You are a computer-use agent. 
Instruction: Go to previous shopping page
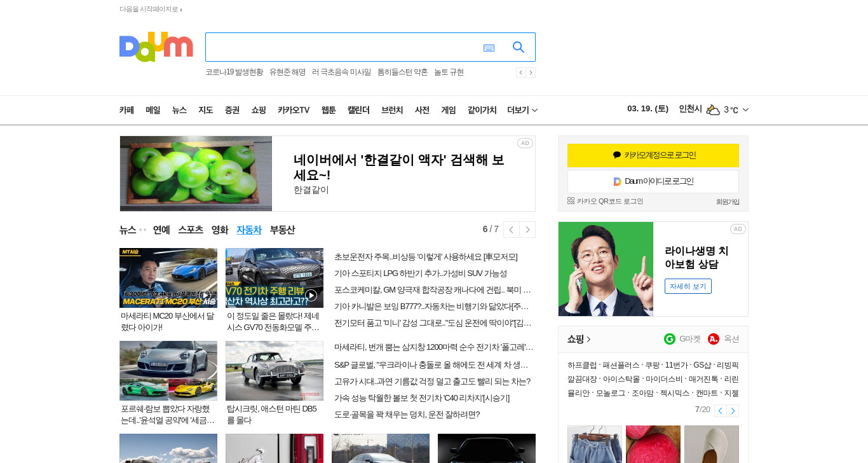coord(720,411)
